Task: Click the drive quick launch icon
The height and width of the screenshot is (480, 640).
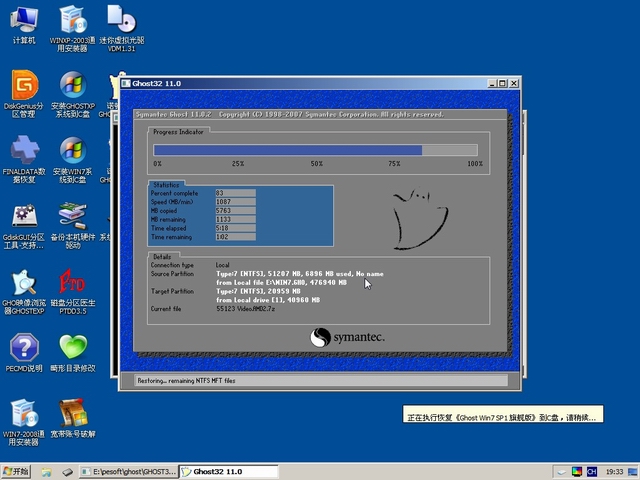Action: (67, 472)
